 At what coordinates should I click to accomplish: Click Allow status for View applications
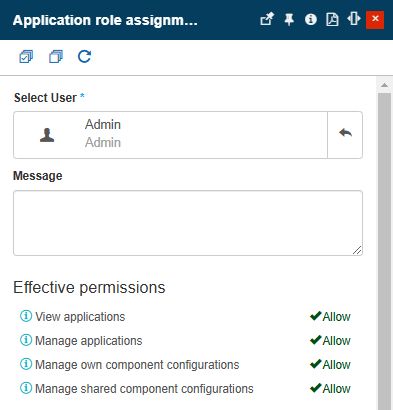330,316
